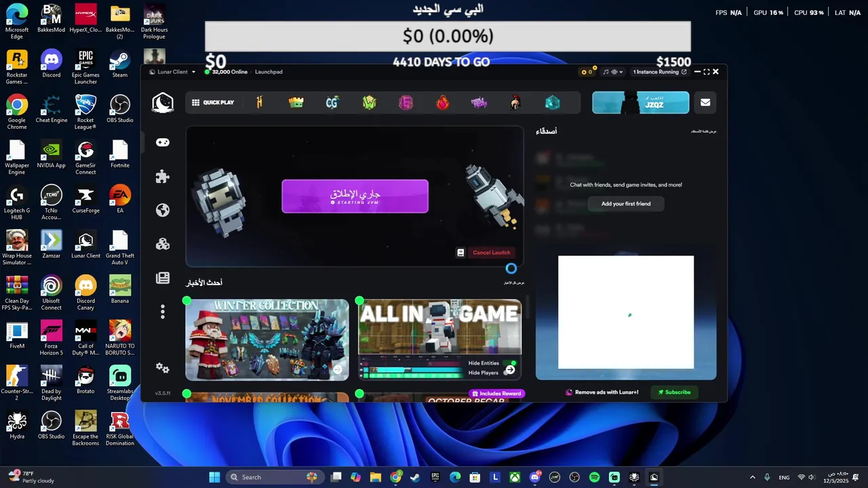Click the news list vertical scrollbar
Viewport: 868px width, 488px height.
527,307
